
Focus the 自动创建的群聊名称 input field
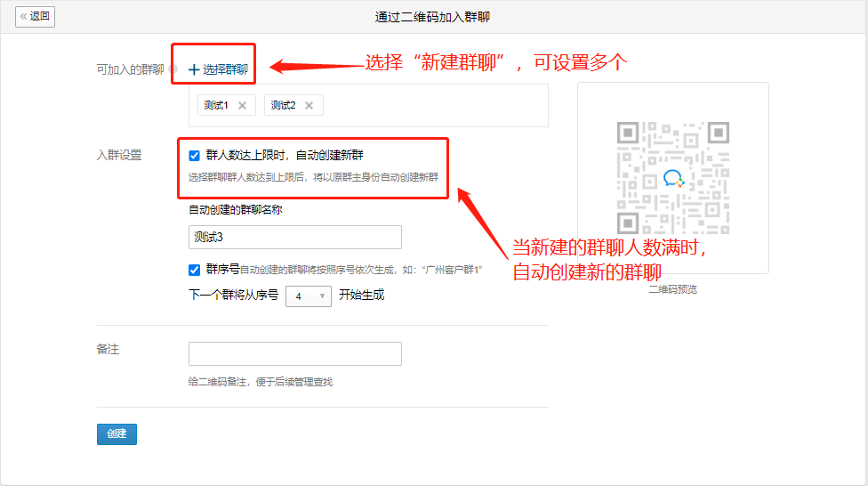tap(294, 237)
